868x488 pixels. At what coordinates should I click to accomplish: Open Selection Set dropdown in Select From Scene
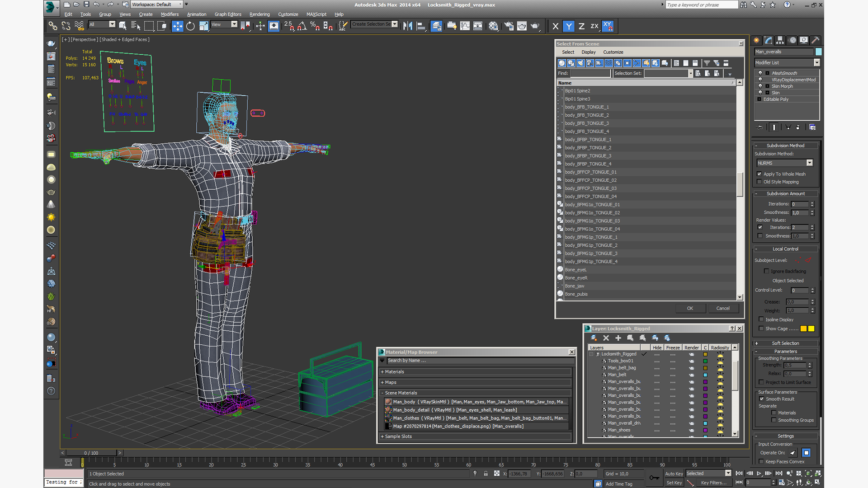690,73
